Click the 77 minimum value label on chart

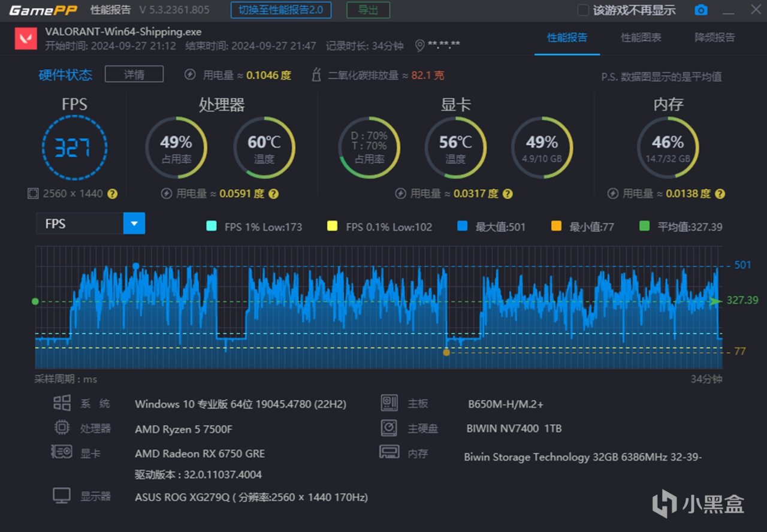pos(740,352)
